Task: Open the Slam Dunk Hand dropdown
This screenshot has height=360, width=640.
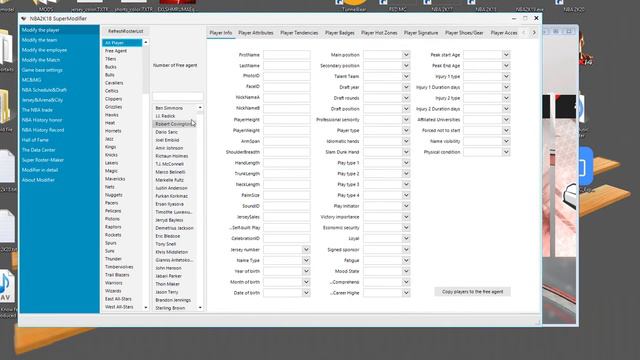Action: click(406, 152)
